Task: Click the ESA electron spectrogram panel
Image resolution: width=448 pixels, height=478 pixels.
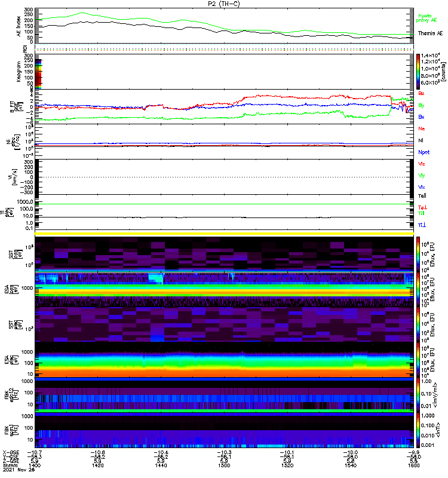Action: 225,360
